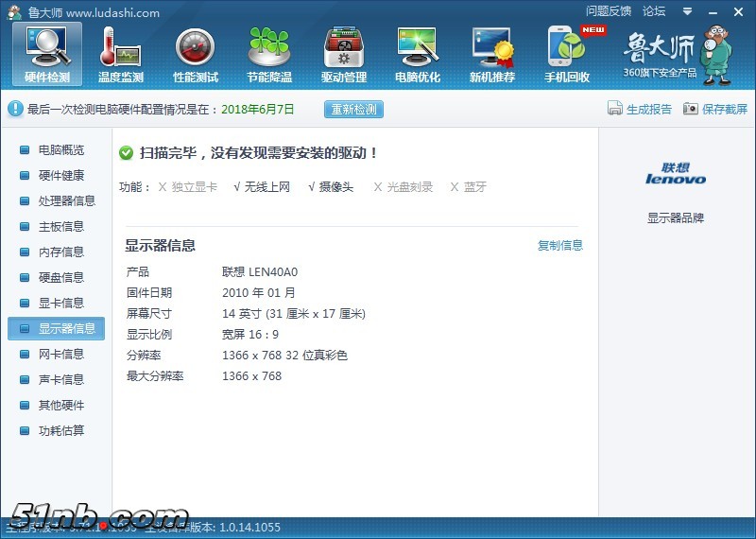
Task: Open the 节能降温 energy saving icon
Action: coord(269,54)
